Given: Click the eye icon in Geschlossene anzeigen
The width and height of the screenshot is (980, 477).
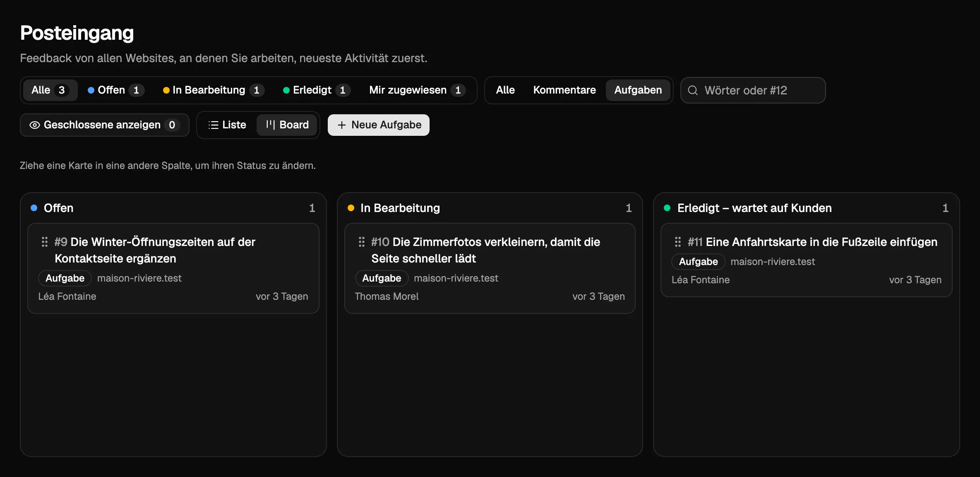Looking at the screenshot, I should point(35,125).
